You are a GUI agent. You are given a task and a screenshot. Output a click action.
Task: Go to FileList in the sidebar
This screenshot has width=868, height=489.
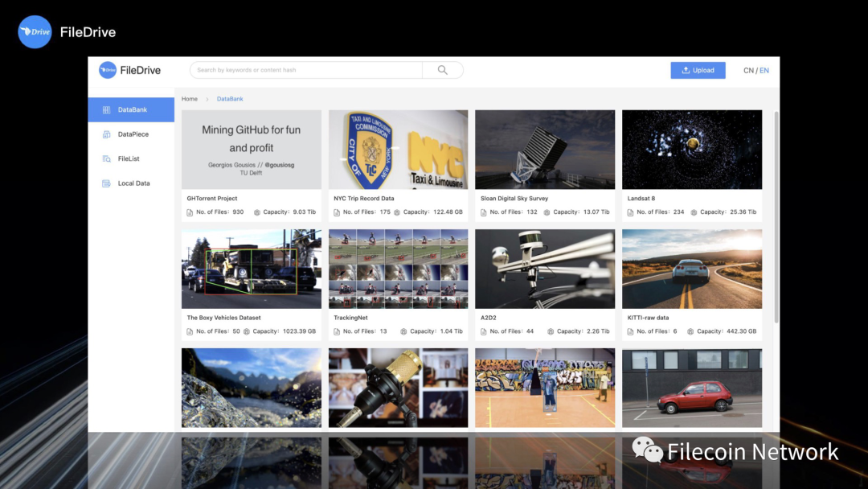pyautogui.click(x=131, y=159)
